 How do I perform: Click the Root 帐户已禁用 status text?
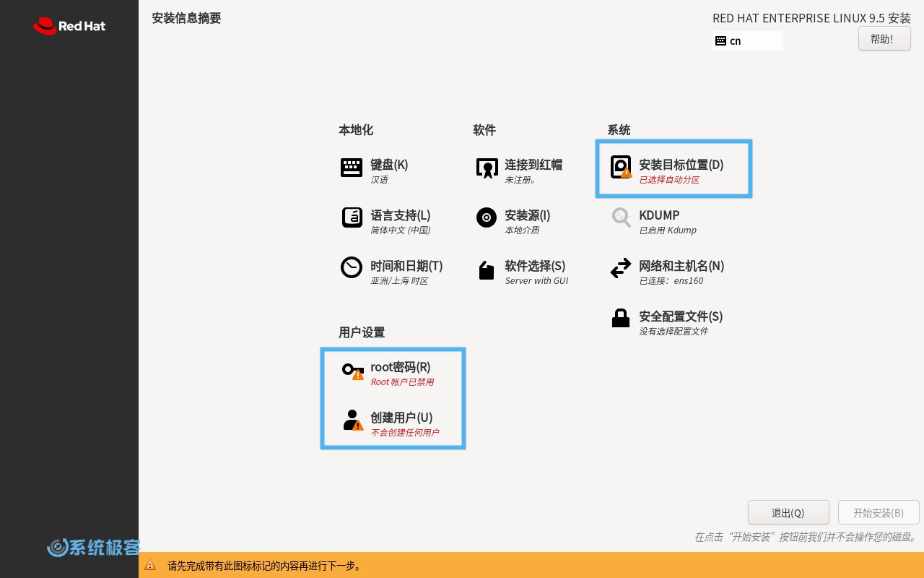[x=402, y=382]
